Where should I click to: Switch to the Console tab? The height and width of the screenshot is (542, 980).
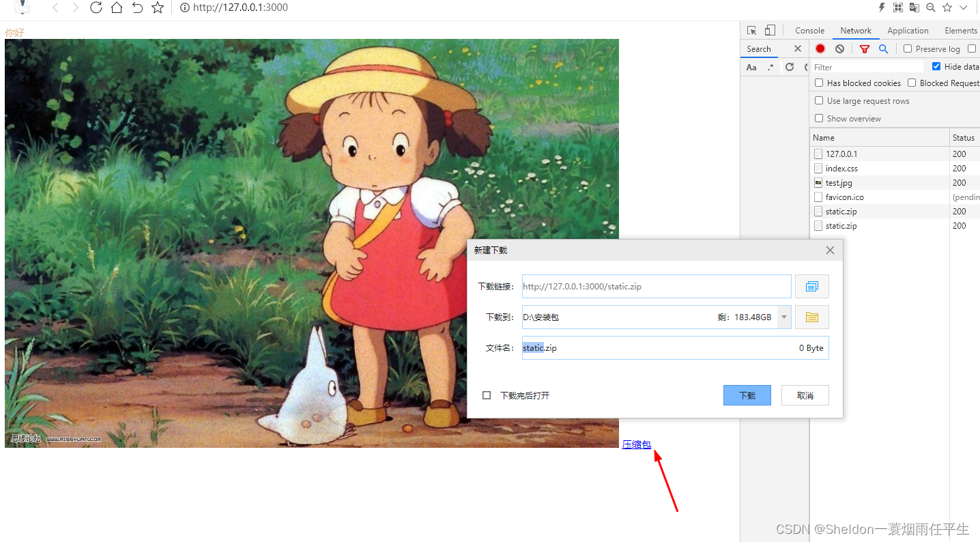click(810, 31)
